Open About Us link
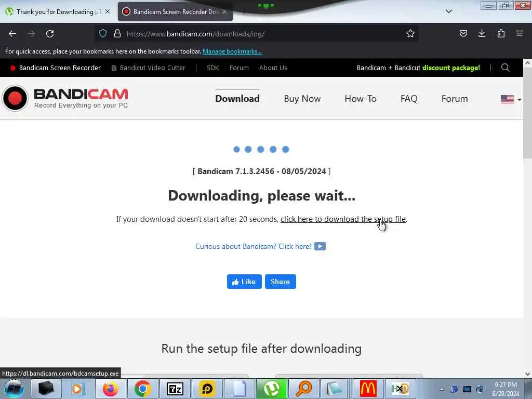 pyautogui.click(x=273, y=68)
